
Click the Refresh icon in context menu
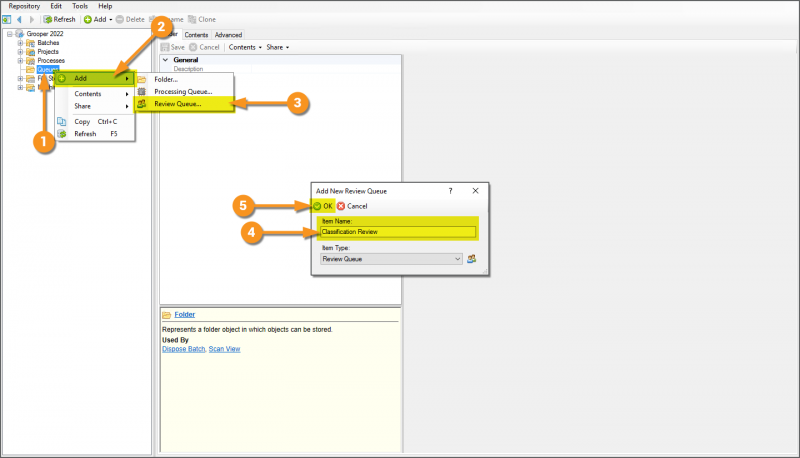point(62,134)
